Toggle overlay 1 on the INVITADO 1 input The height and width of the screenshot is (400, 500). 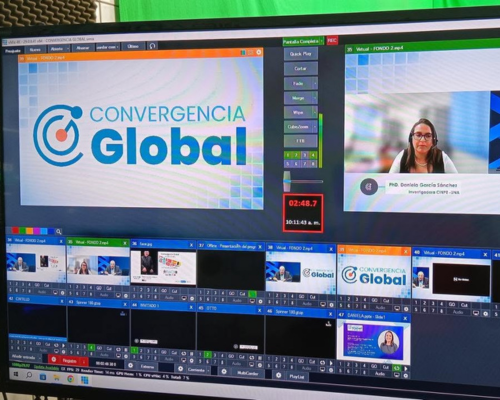pyautogui.click(x=134, y=350)
